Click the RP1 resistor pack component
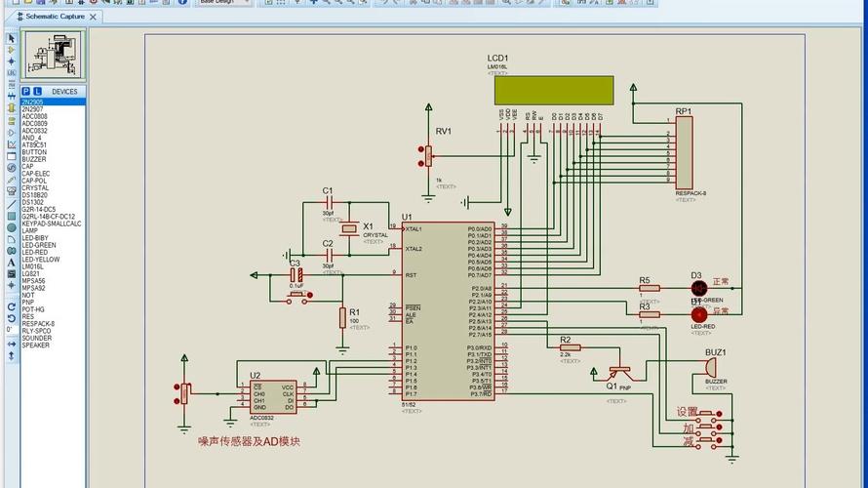The image size is (868, 488). [x=685, y=153]
